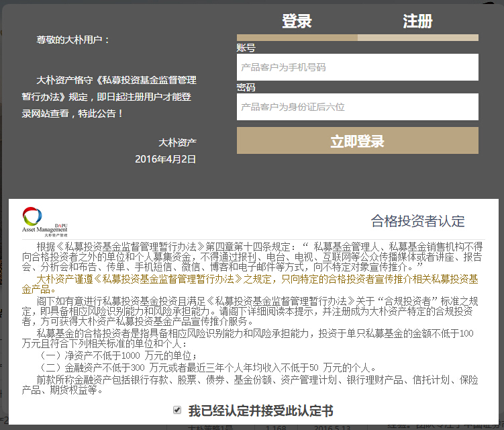Click the golden highlighted paragraph starting 大朴资产谨遵
Screen dimensions: 504x430
[x=250, y=284]
